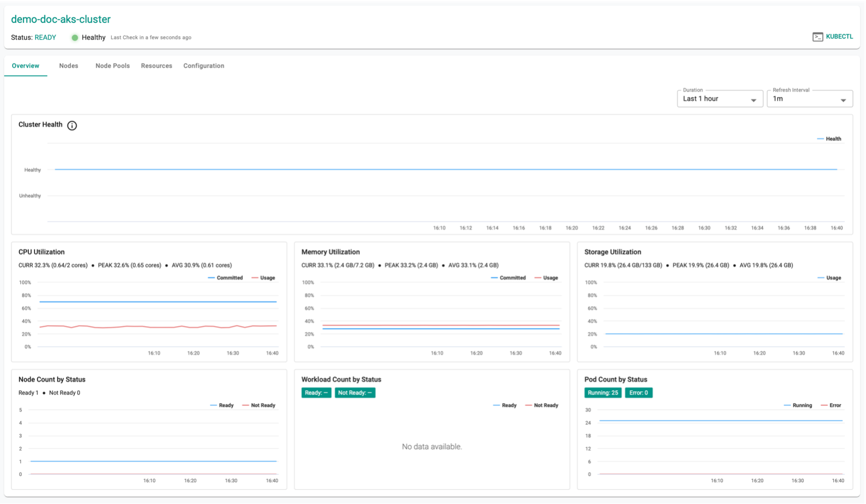866x504 pixels.
Task: Click the Memory Utilization heading
Action: (x=331, y=252)
